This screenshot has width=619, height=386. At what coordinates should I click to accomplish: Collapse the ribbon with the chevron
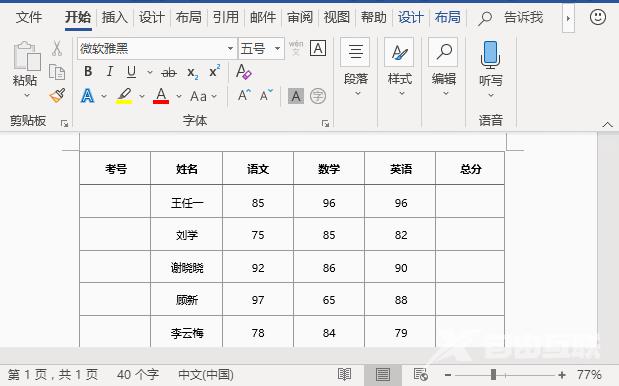608,124
